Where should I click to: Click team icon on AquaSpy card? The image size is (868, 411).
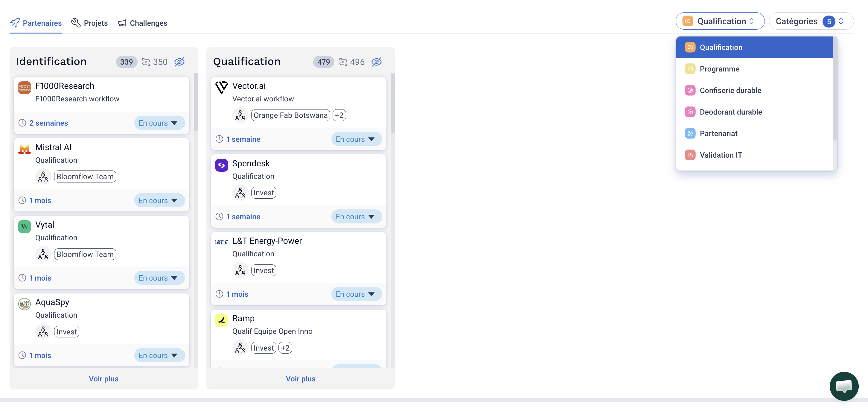click(43, 331)
